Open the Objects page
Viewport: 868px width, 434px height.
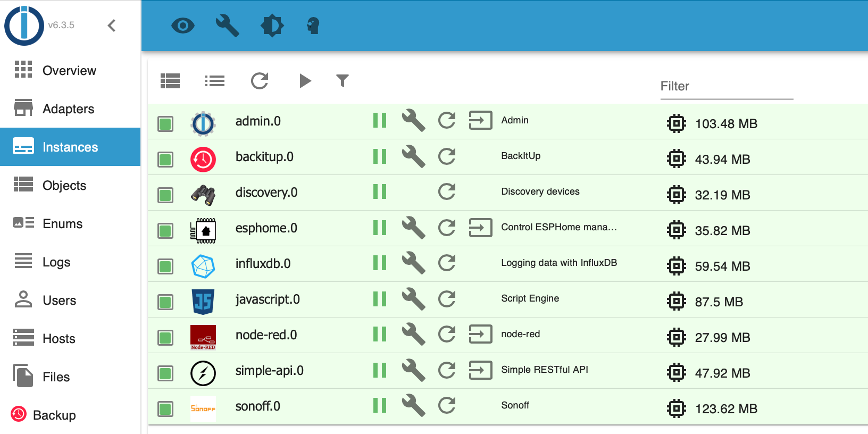[70, 185]
